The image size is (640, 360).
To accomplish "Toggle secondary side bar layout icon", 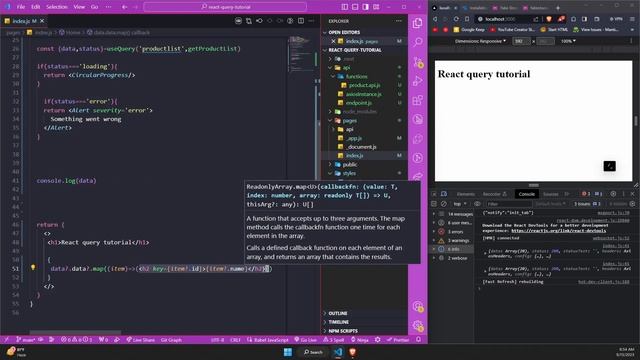I will (x=366, y=7).
